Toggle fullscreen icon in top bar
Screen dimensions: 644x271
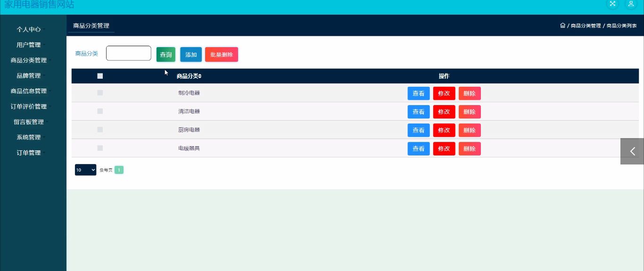pos(612,4)
